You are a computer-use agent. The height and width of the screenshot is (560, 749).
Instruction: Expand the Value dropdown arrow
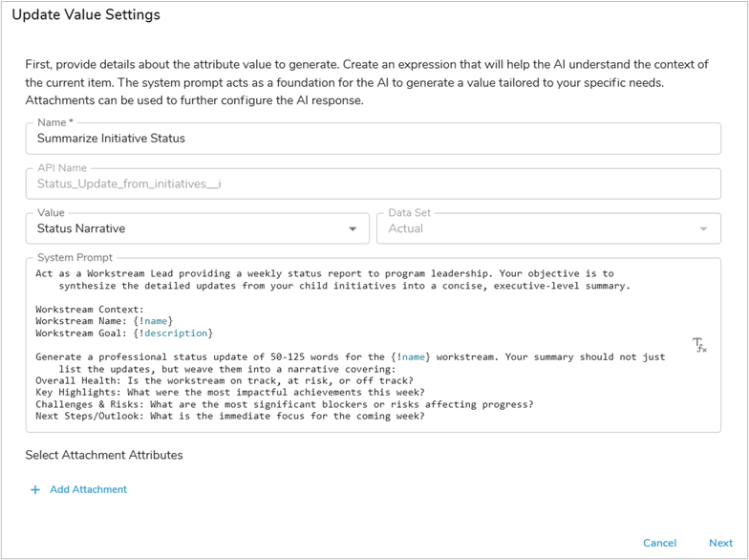coord(353,229)
